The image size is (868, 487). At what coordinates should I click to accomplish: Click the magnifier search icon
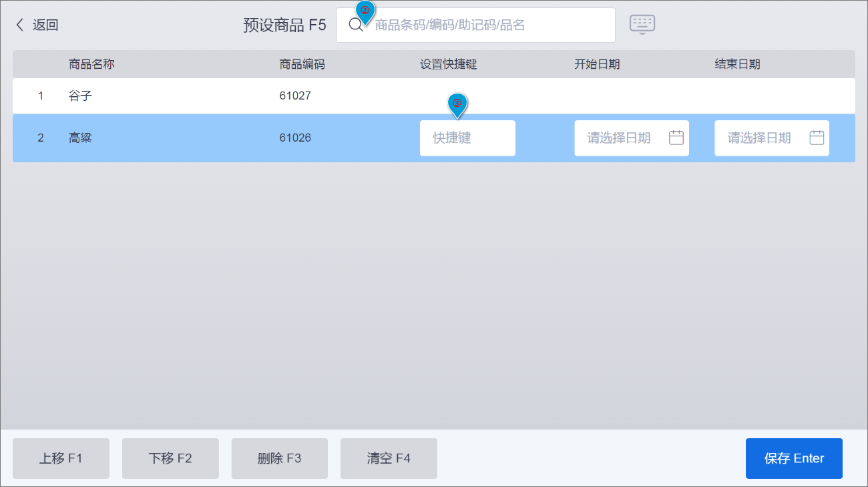point(355,25)
